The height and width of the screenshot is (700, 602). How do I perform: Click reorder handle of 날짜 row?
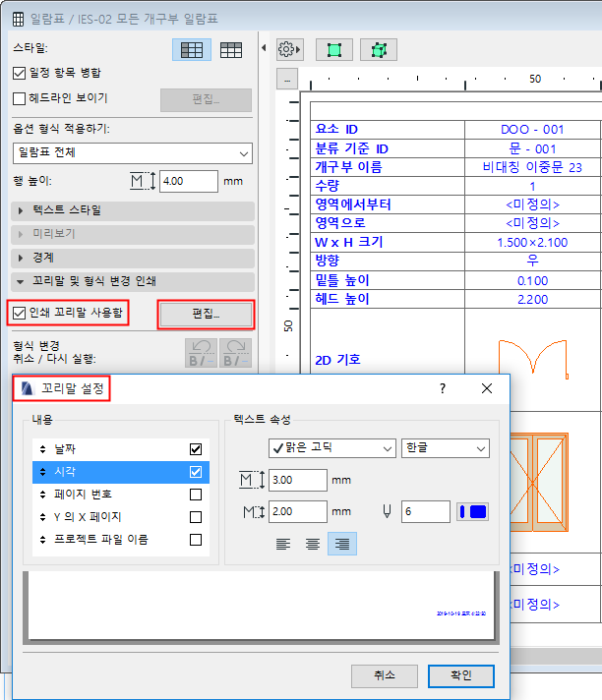click(43, 449)
